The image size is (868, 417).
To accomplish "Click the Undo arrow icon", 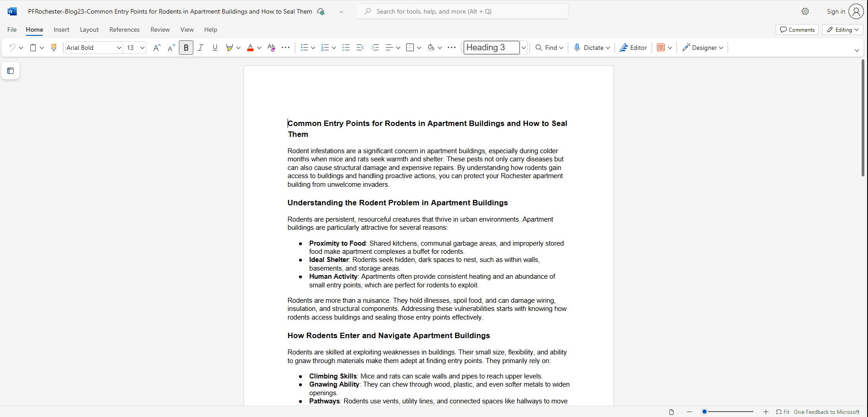I will pyautogui.click(x=12, y=48).
